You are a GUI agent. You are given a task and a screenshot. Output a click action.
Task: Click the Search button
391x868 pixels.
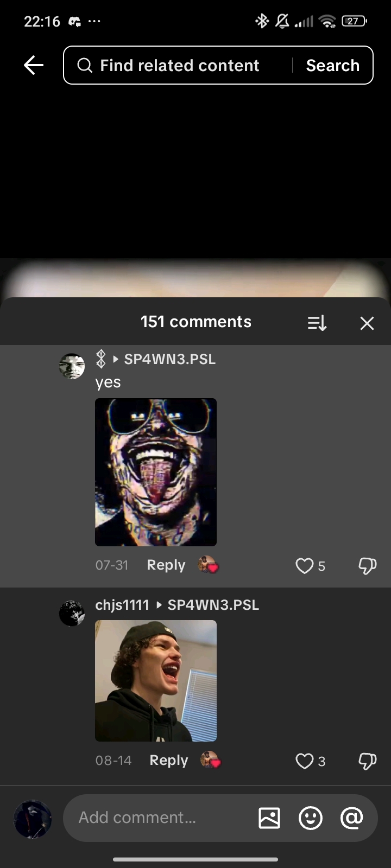click(332, 65)
